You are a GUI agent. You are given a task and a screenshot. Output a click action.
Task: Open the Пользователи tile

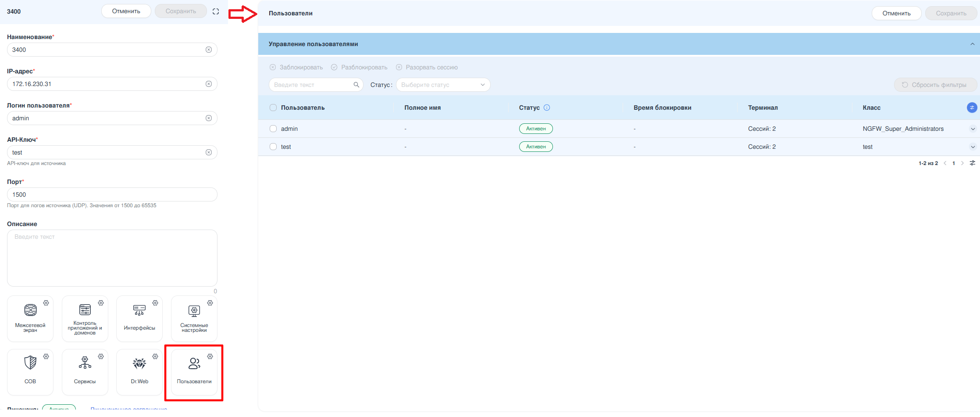[194, 371]
